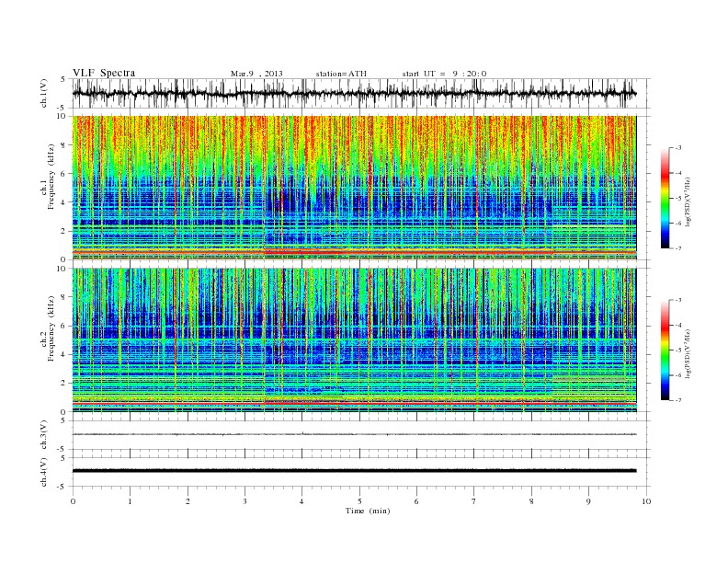Click time axis tick label "2"
This screenshot has height=563, width=728.
point(188,501)
